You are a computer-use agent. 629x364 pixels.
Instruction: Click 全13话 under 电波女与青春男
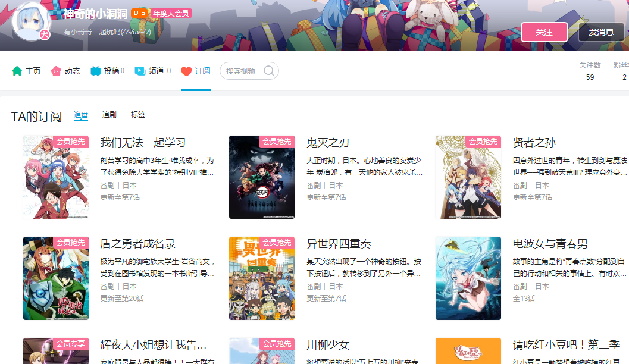point(524,298)
